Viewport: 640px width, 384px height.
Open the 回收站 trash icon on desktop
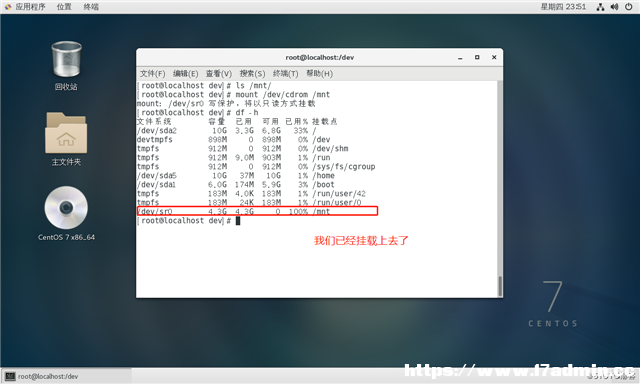point(67,59)
